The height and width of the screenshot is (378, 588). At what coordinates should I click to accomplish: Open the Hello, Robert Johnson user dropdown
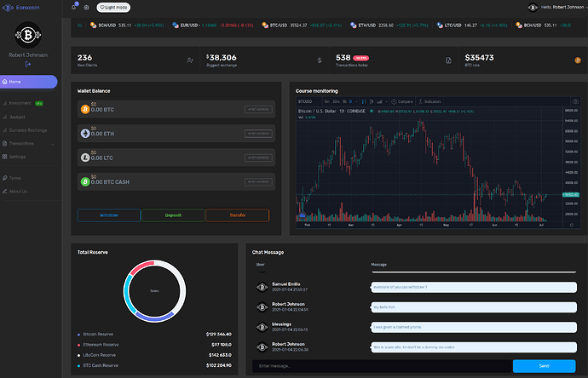[557, 7]
